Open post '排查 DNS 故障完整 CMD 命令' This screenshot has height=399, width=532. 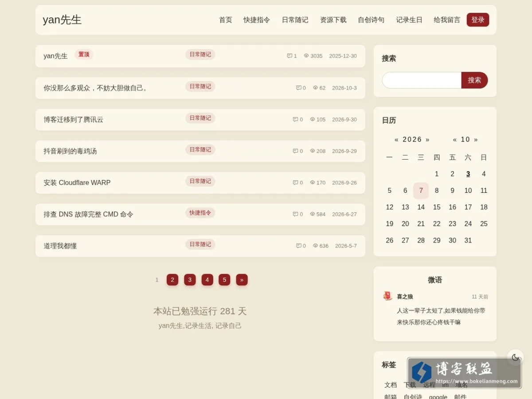coord(88,214)
